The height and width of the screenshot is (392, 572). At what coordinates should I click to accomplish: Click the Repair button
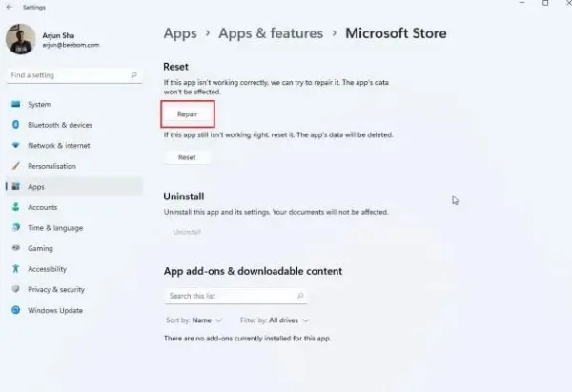[188, 114]
